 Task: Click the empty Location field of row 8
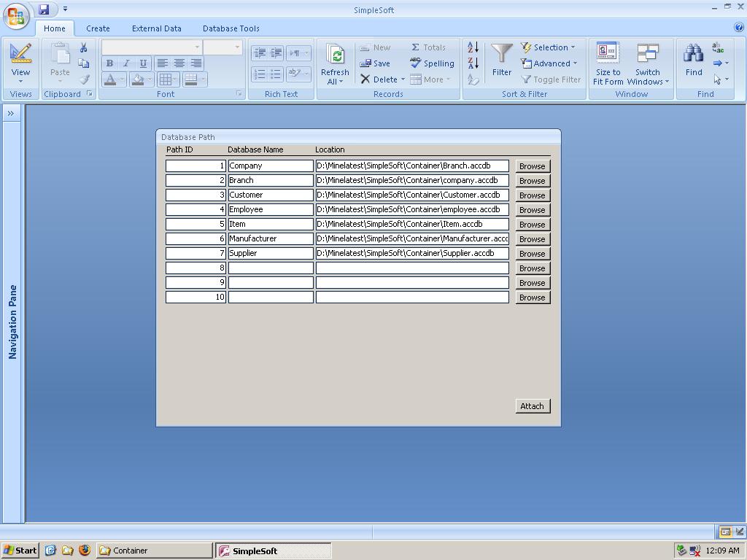[x=413, y=268]
